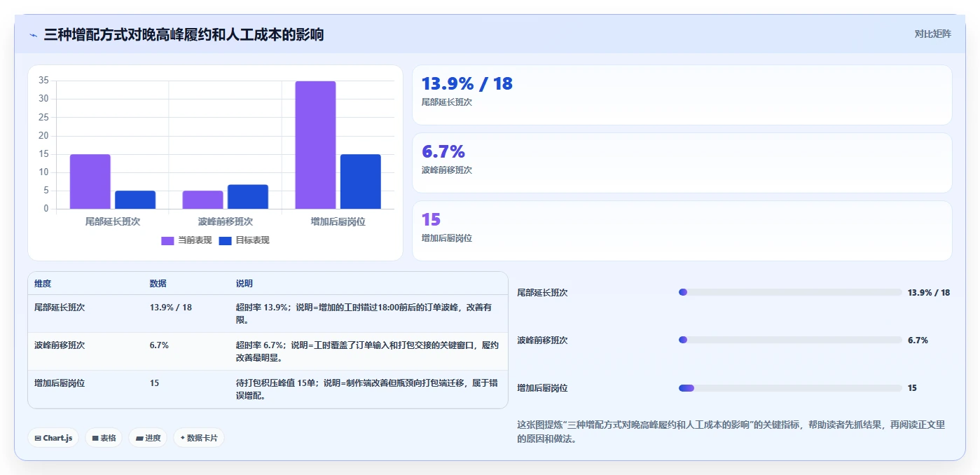The width and height of the screenshot is (980, 475).
Task: Click the table cell 6.7%
Action: tap(159, 345)
